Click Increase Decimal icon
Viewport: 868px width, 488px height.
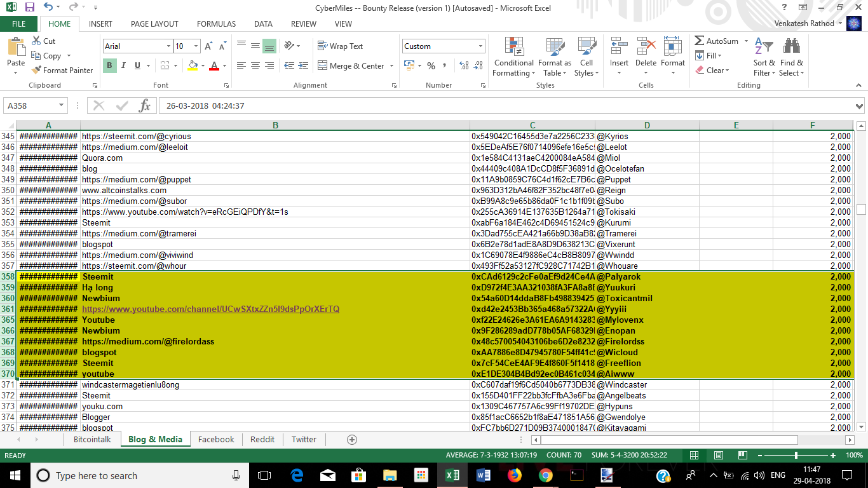click(464, 65)
